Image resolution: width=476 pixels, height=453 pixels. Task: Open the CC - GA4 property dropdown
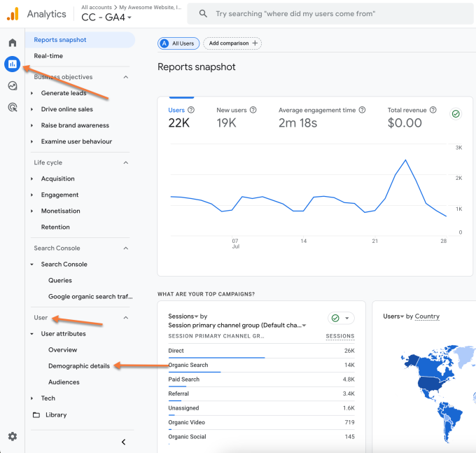point(106,18)
